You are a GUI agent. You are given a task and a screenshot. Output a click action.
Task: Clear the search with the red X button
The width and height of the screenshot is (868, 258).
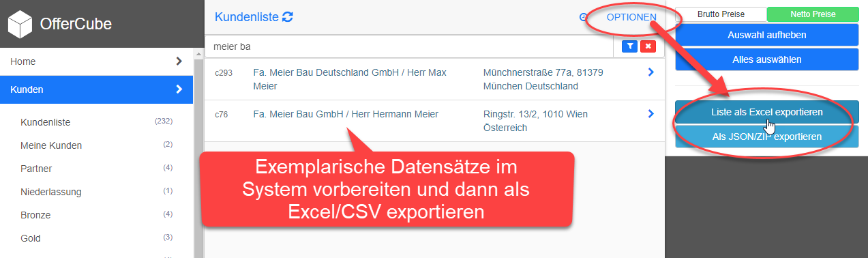[x=648, y=46]
